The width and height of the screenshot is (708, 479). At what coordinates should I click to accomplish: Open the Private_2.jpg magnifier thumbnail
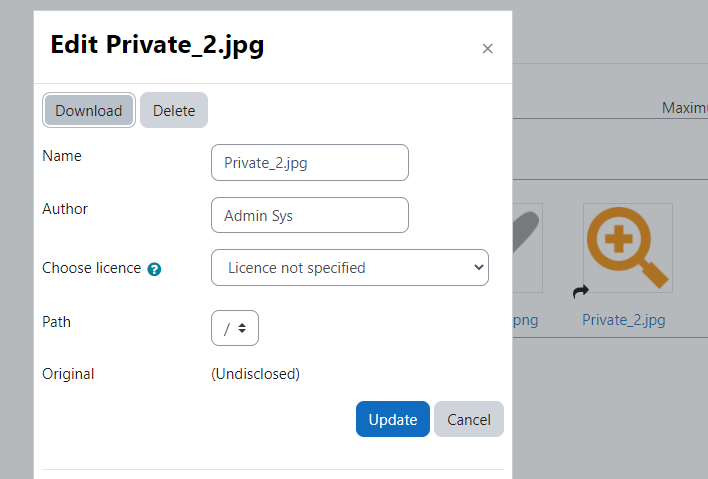click(628, 247)
